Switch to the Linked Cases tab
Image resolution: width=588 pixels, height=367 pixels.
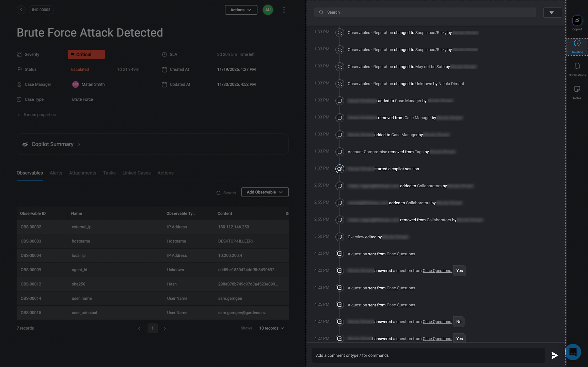point(136,173)
